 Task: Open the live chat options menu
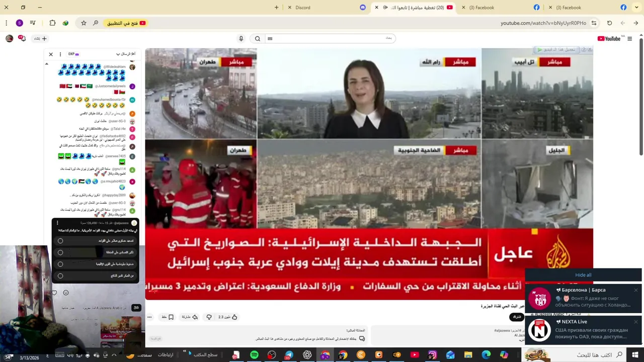[x=60, y=54]
